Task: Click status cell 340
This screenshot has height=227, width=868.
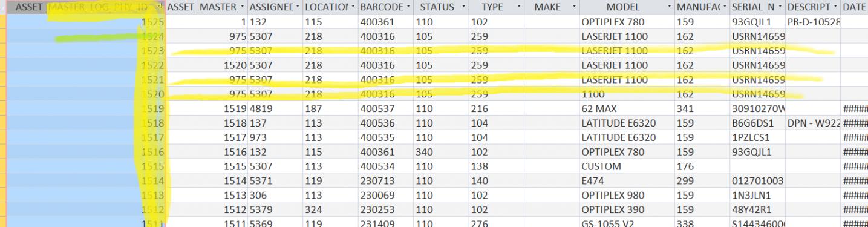Action: pos(441,151)
